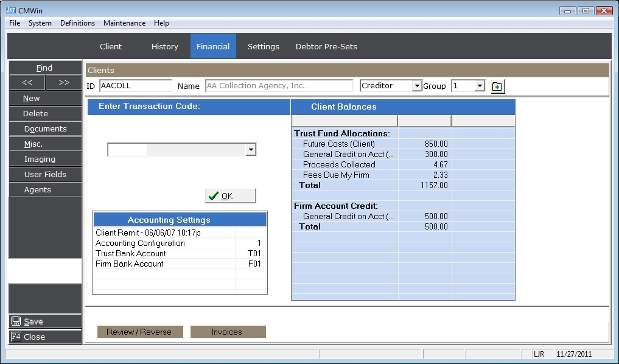The height and width of the screenshot is (364, 619).
Task: Click the F4 Close button
Action: 44,337
